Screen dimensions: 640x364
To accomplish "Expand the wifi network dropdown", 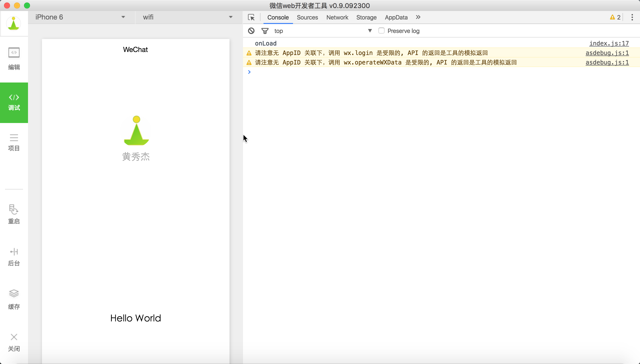I will point(231,17).
